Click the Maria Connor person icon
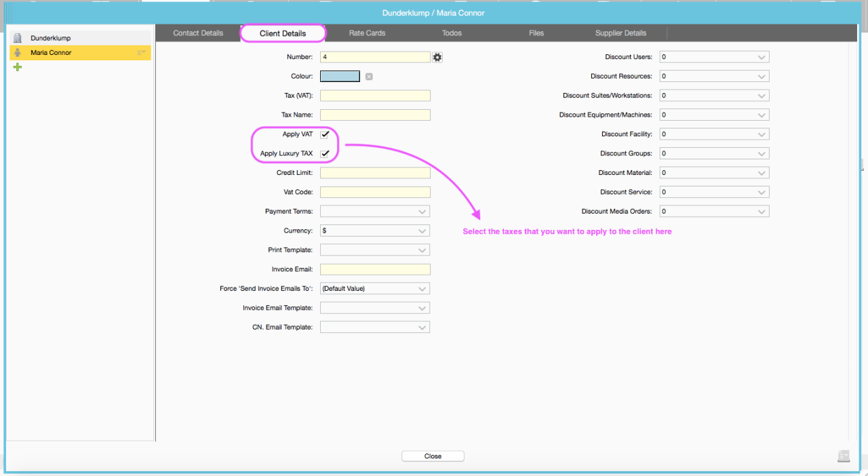 (x=18, y=53)
